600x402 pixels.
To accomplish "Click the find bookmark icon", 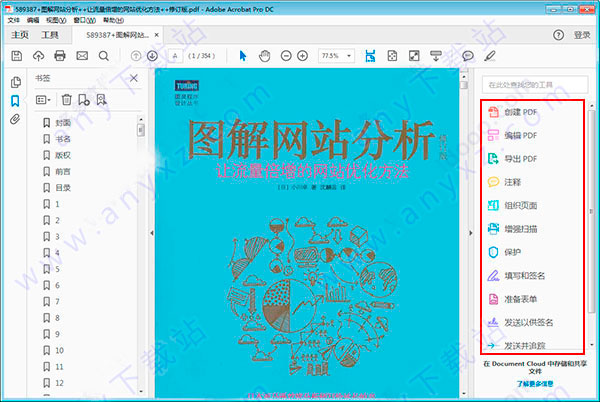I will click(101, 100).
